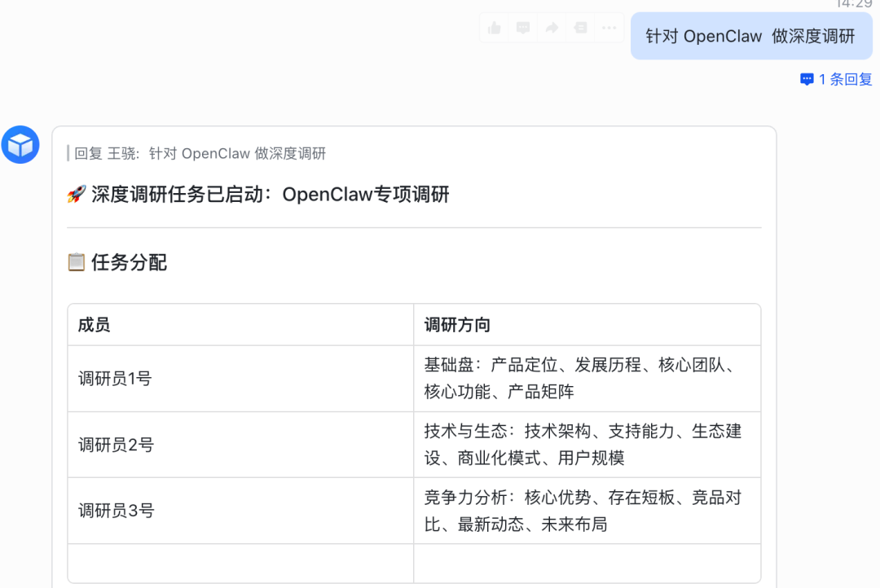Click the 基础盘 research direction cell
880x588 pixels.
click(582, 378)
